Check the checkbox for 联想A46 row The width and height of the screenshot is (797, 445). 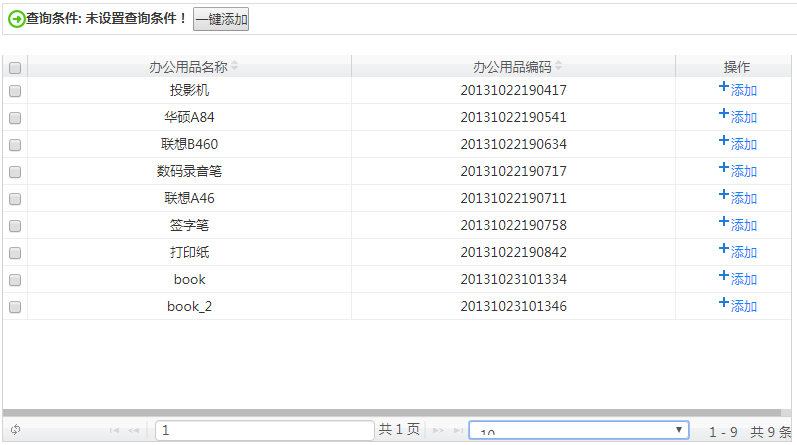15,199
